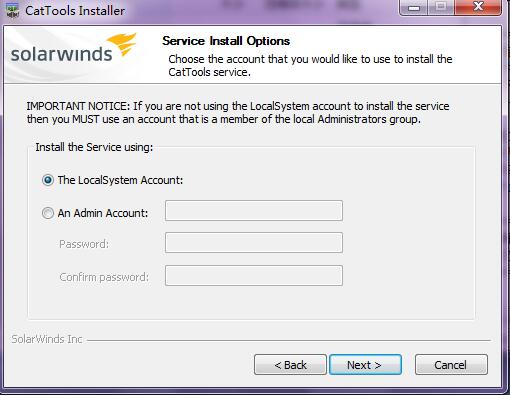Image resolution: width=510 pixels, height=395 pixels.
Task: Click into the Confirm password field
Action: 254,275
